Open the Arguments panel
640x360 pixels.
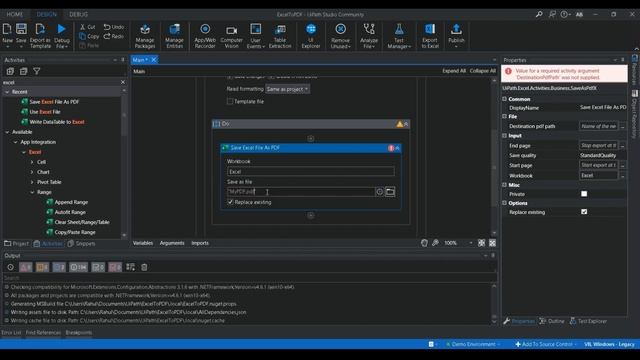[x=172, y=243]
